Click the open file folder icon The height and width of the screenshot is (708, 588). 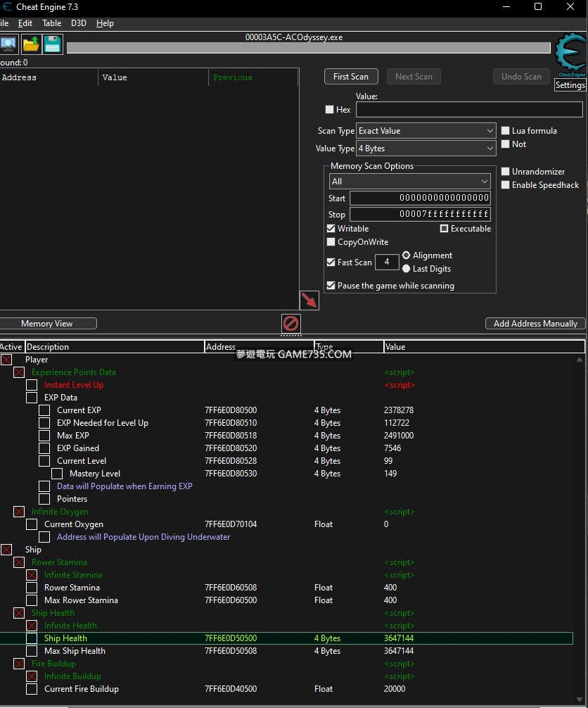coord(31,44)
